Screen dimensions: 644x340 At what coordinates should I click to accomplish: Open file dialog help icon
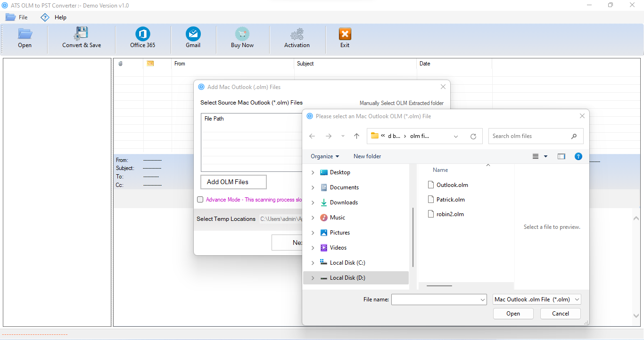coord(578,156)
